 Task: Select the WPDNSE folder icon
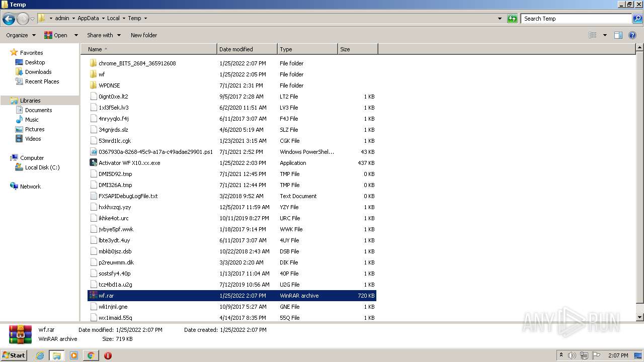pyautogui.click(x=93, y=85)
